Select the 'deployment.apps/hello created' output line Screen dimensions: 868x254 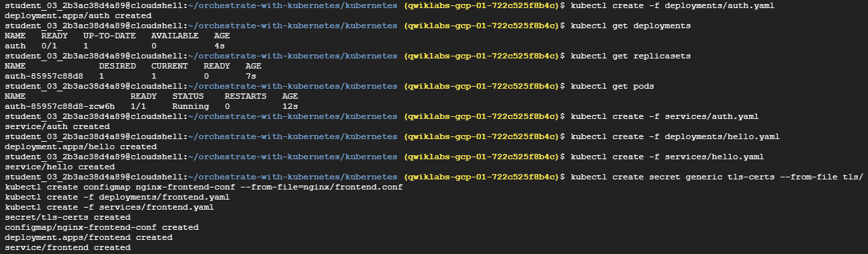[81, 146]
